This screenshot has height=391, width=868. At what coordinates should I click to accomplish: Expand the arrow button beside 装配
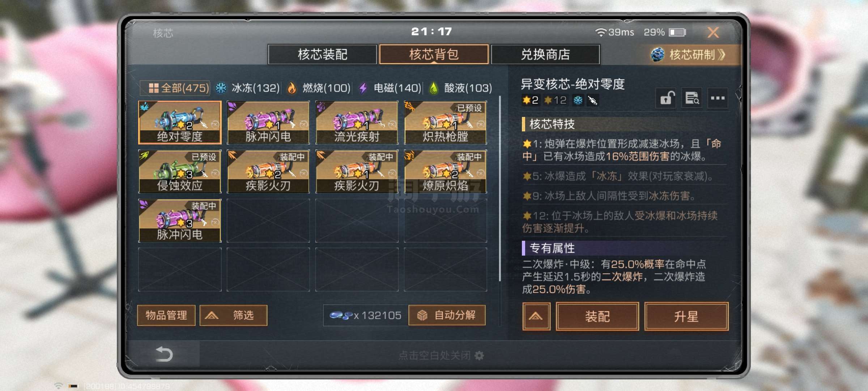click(x=536, y=316)
